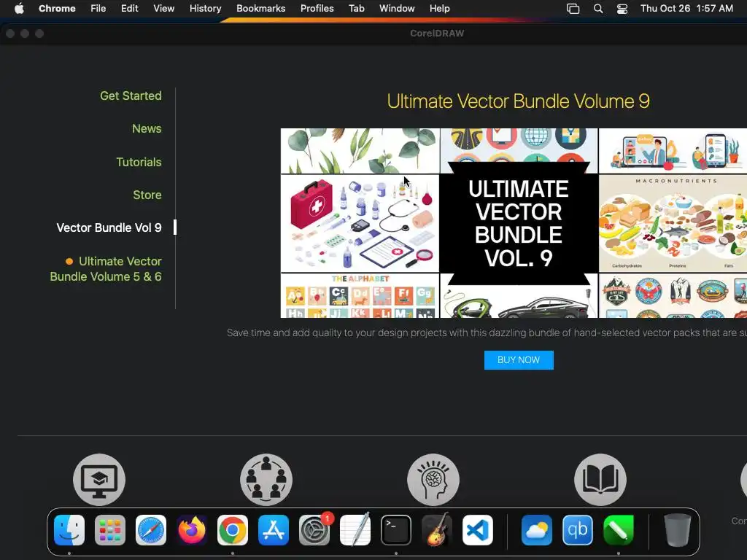Click the medical kit vector thumbnail
This screenshot has width=747, height=560.
point(360,223)
